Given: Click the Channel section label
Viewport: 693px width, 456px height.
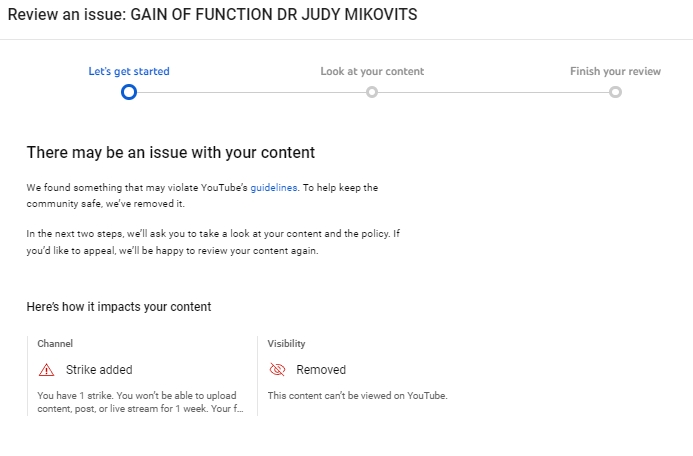Looking at the screenshot, I should tap(55, 343).
